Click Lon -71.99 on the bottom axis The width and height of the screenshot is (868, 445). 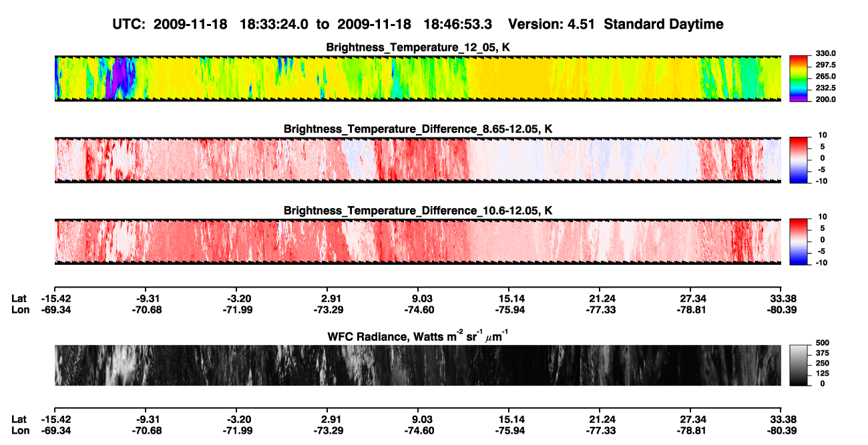(239, 430)
